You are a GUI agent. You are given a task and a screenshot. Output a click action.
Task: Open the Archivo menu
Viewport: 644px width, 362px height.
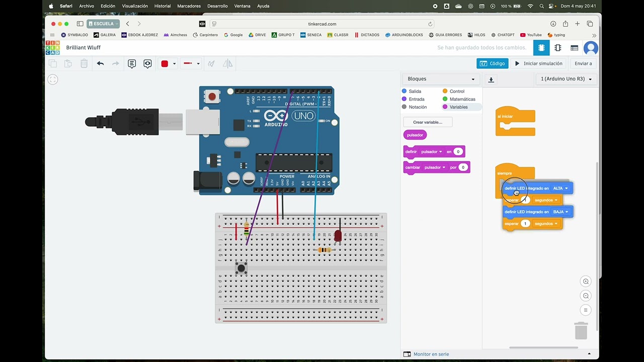coord(86,6)
